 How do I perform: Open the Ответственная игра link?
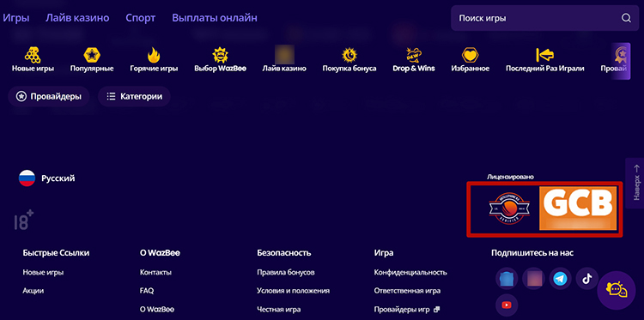[x=407, y=291]
